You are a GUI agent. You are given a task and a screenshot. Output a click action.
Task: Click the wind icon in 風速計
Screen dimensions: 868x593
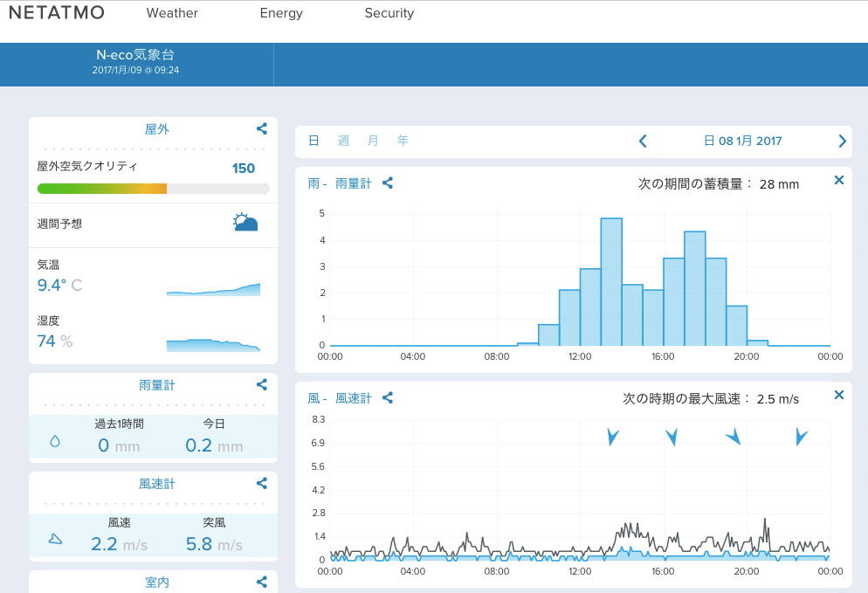[55, 539]
